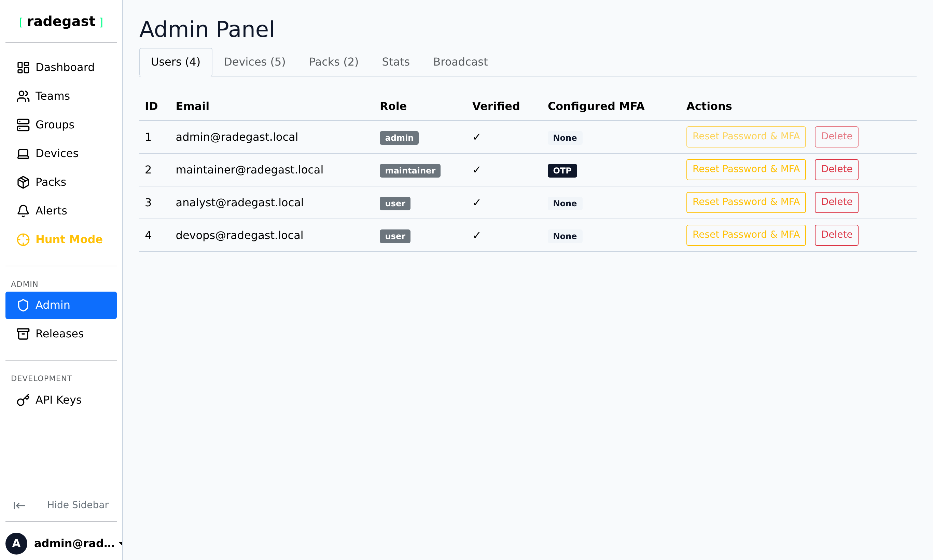Activate the Hunt Mode crosshair icon

(23, 240)
